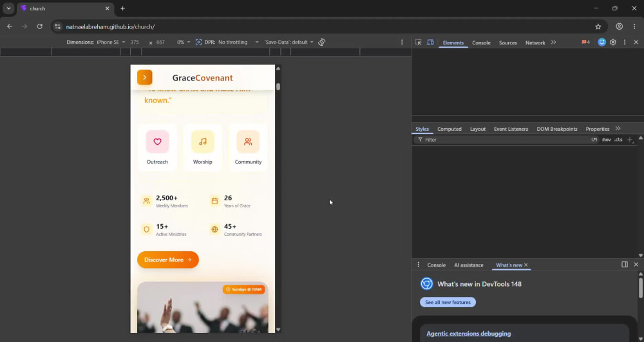Close the church tab
The image size is (644, 342).
(x=107, y=8)
